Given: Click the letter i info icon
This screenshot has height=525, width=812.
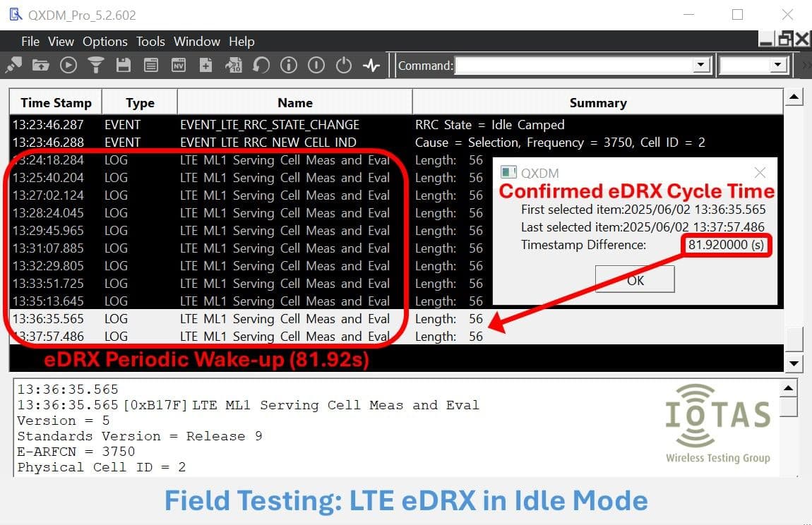Looking at the screenshot, I should (x=289, y=65).
